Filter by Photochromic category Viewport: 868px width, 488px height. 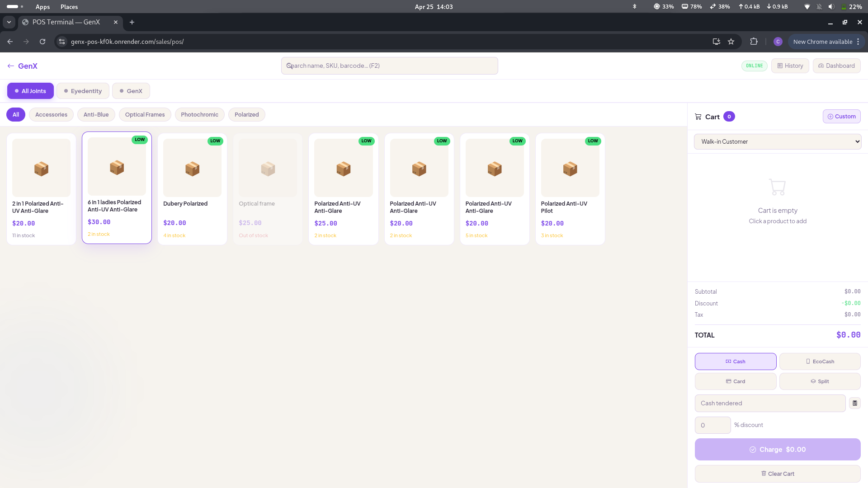click(x=199, y=115)
